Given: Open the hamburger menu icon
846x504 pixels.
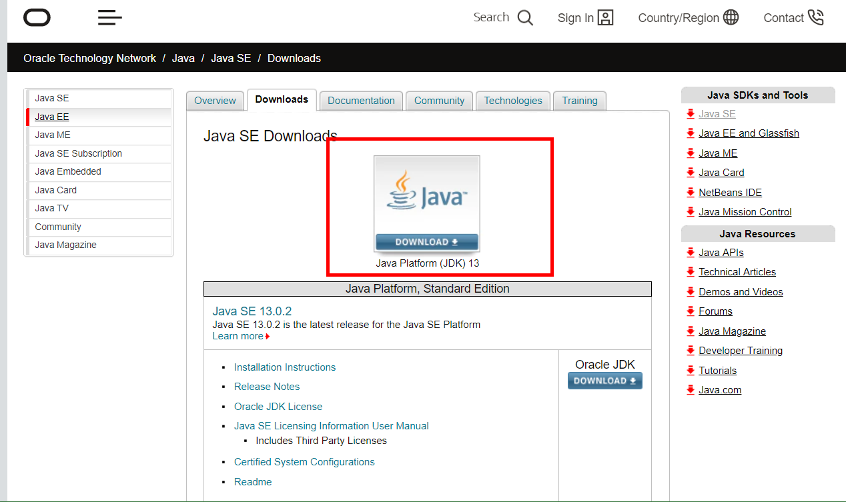Looking at the screenshot, I should (x=110, y=18).
